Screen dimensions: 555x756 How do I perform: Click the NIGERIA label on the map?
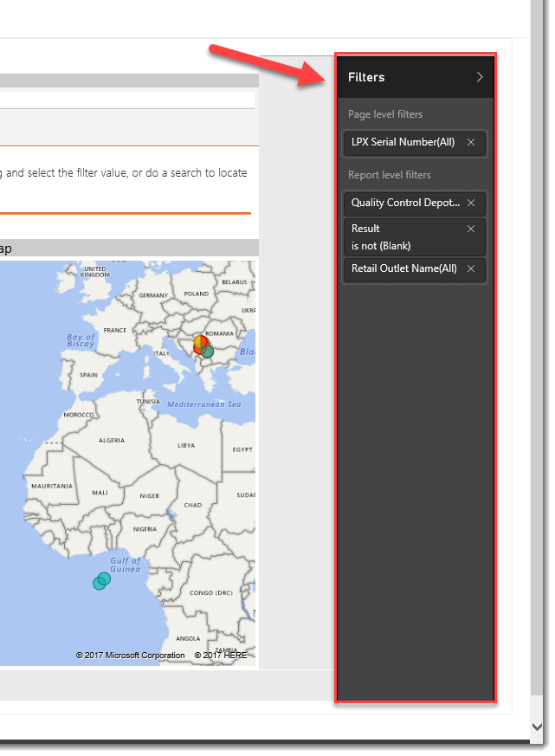point(145,529)
